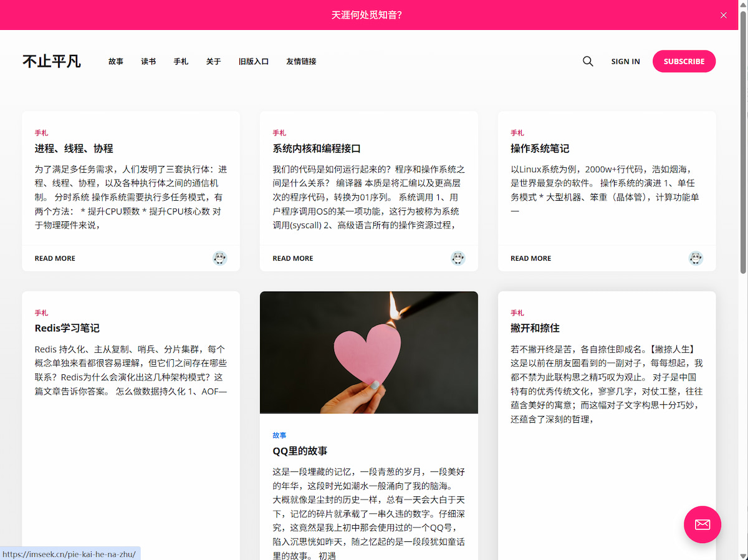Visit the 旧版入口 navigation link
Viewport: 748px width, 560px height.
pyautogui.click(x=254, y=62)
